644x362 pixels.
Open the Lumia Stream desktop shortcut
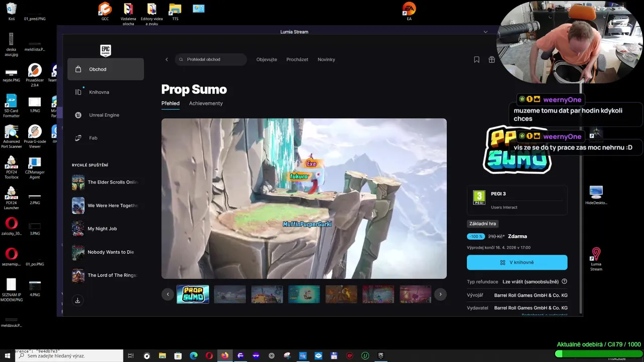tap(596, 259)
